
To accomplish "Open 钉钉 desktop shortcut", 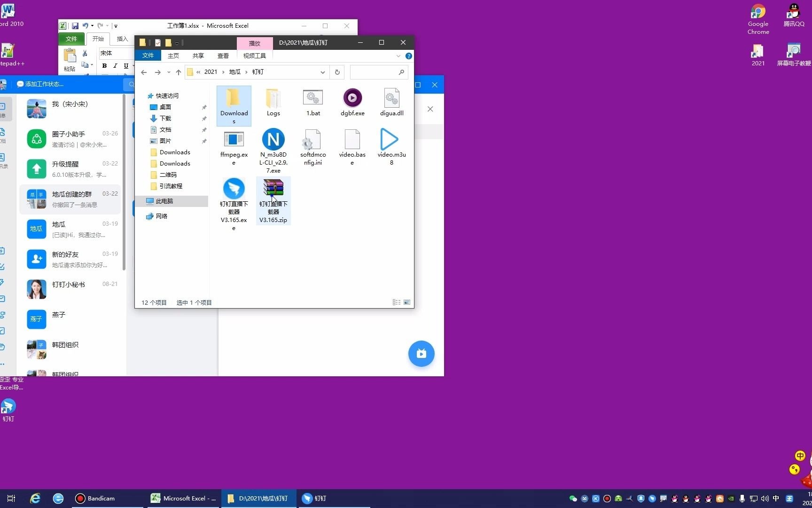I will (8, 410).
